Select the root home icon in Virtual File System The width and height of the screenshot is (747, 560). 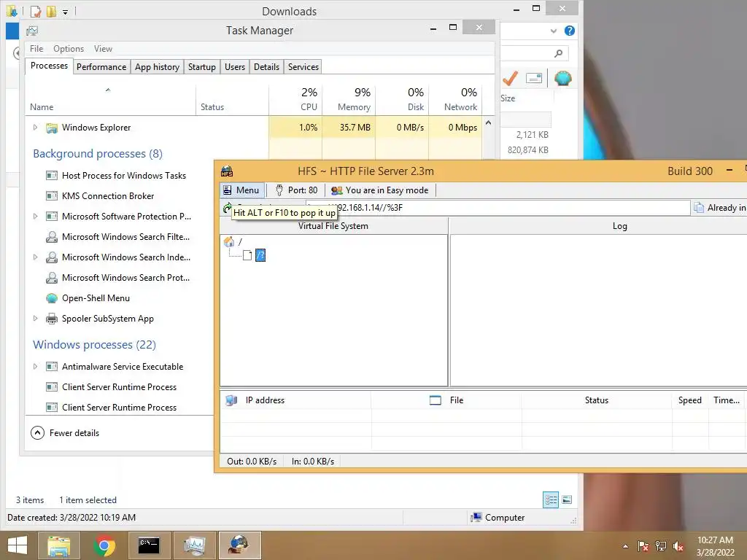(x=229, y=241)
